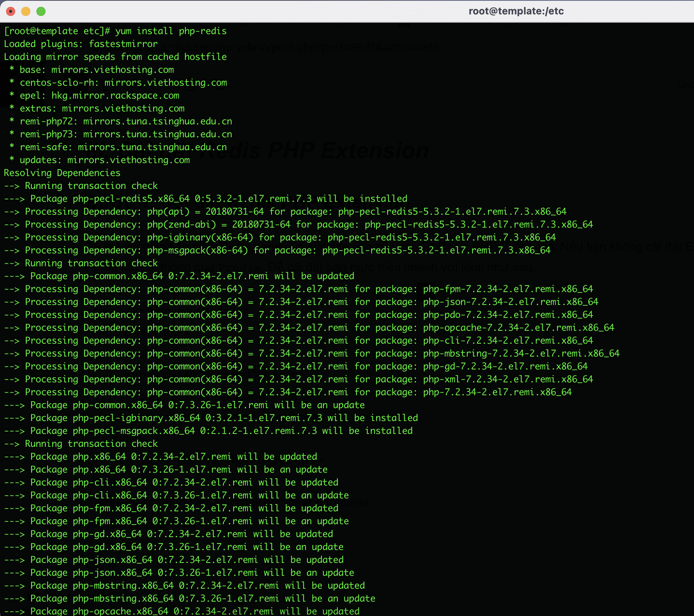Image resolution: width=694 pixels, height=616 pixels.
Task: Close the terminal window with the red button
Action: click(x=11, y=11)
